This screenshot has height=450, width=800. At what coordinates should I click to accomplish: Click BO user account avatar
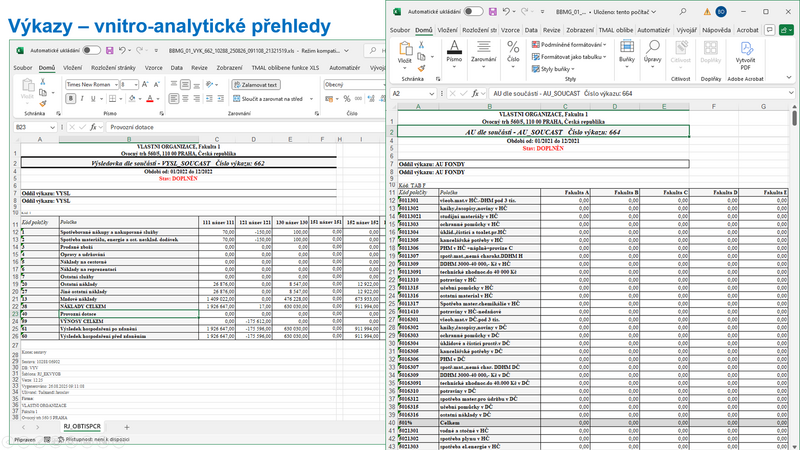(x=721, y=12)
